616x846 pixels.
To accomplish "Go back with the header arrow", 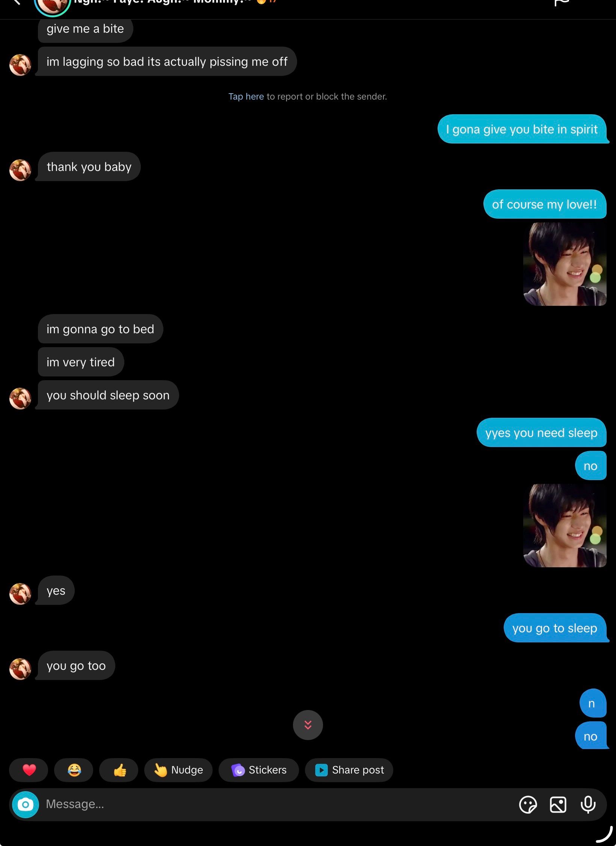I will coord(16,2).
